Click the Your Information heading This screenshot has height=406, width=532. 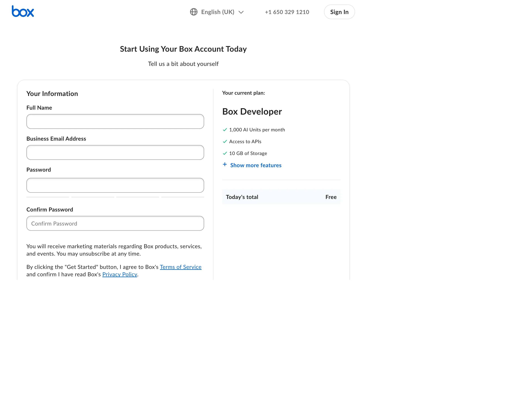coord(52,94)
